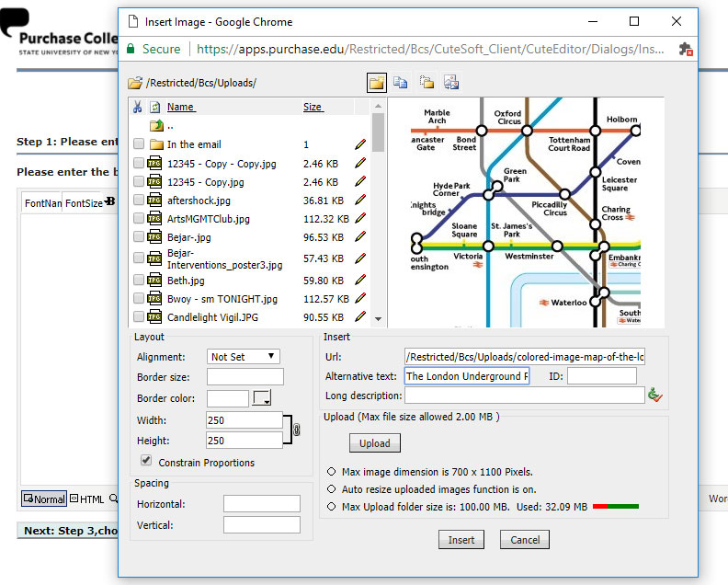Click the file list scroll-up arrow
Image resolution: width=728 pixels, height=585 pixels.
click(x=378, y=106)
